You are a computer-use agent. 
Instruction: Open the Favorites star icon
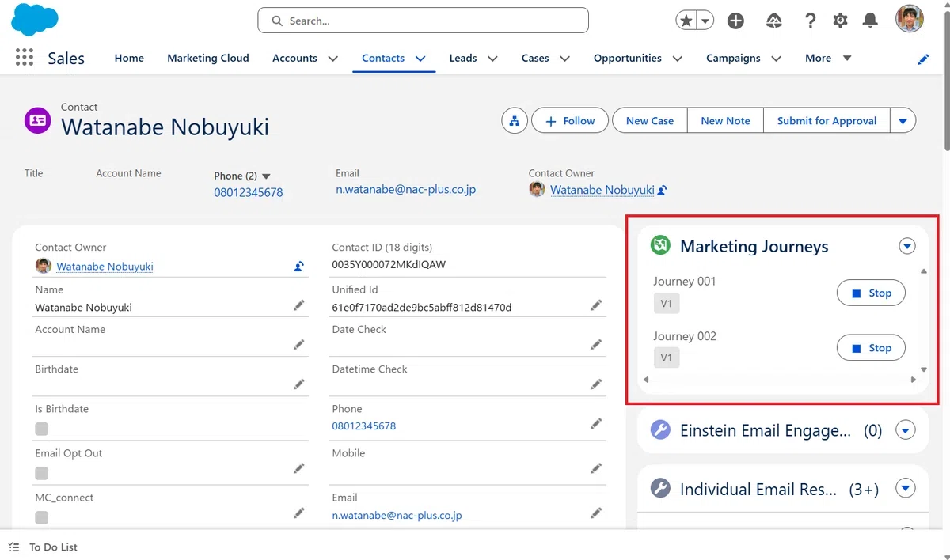tap(686, 21)
